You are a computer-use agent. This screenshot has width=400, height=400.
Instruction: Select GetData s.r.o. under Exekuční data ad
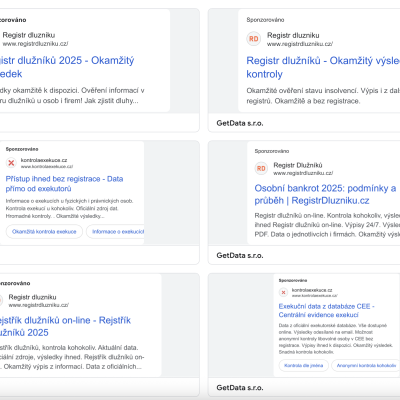(240, 388)
